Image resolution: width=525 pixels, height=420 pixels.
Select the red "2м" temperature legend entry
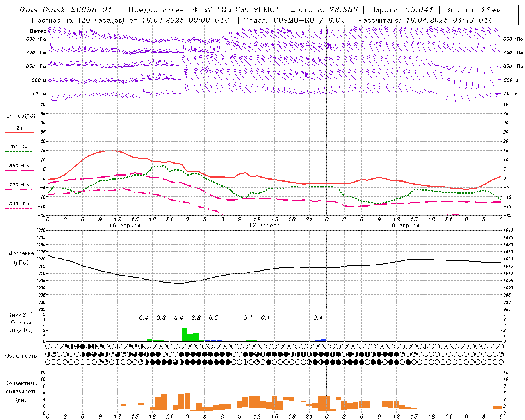(x=19, y=129)
